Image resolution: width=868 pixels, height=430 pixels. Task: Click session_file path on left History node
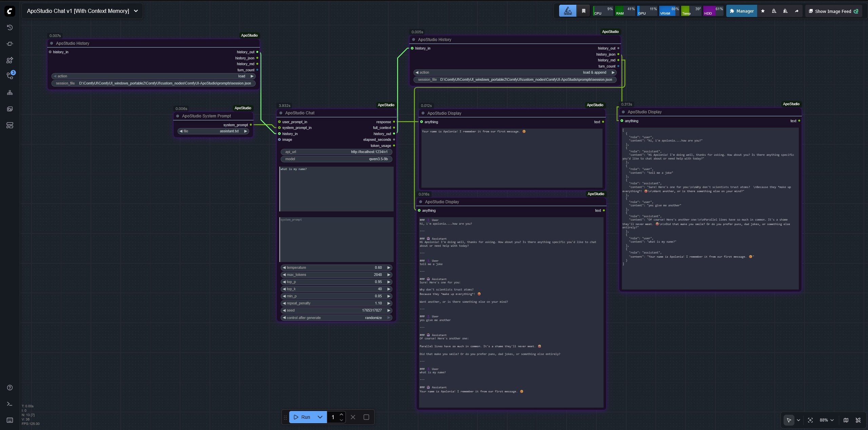(153, 83)
